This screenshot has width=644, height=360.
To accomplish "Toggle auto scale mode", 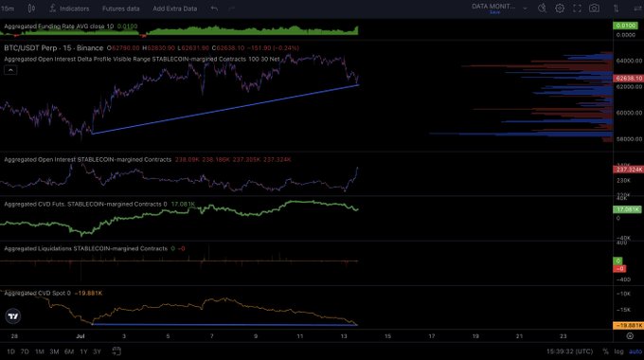I will click(635, 351).
